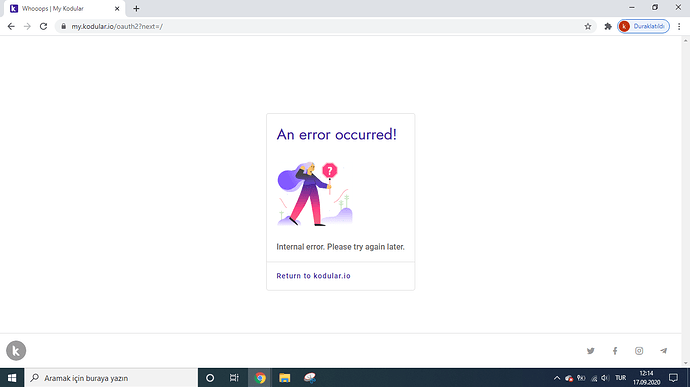The width and height of the screenshot is (690, 387).
Task: Open Kodular's Twitter page
Action: pyautogui.click(x=591, y=350)
